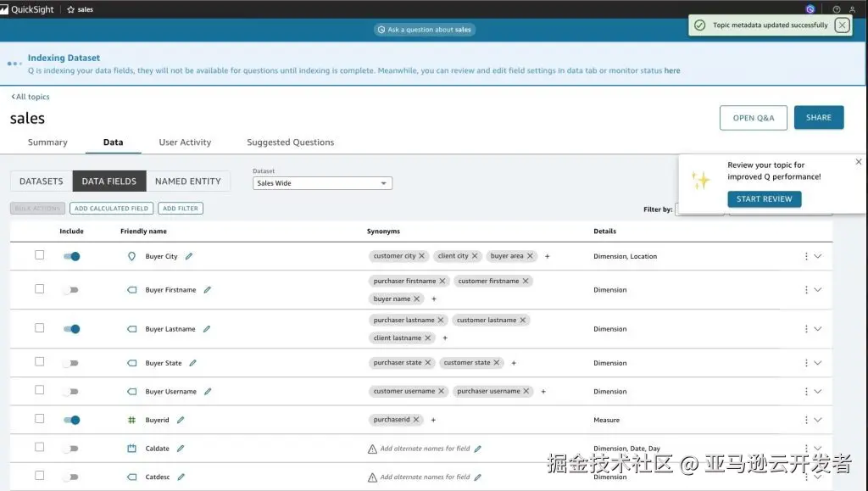
Task: Expand the Buyerid row details
Action: tap(818, 420)
